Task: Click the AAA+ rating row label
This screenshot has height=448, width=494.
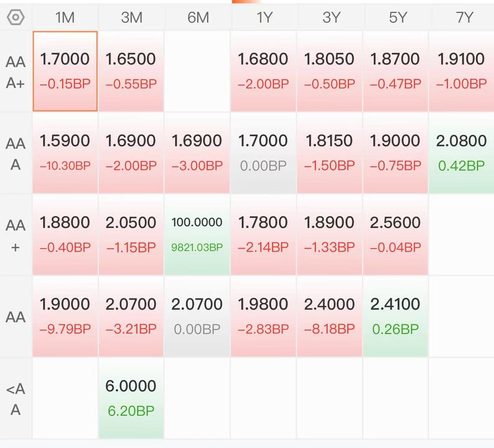Action: coord(16,72)
